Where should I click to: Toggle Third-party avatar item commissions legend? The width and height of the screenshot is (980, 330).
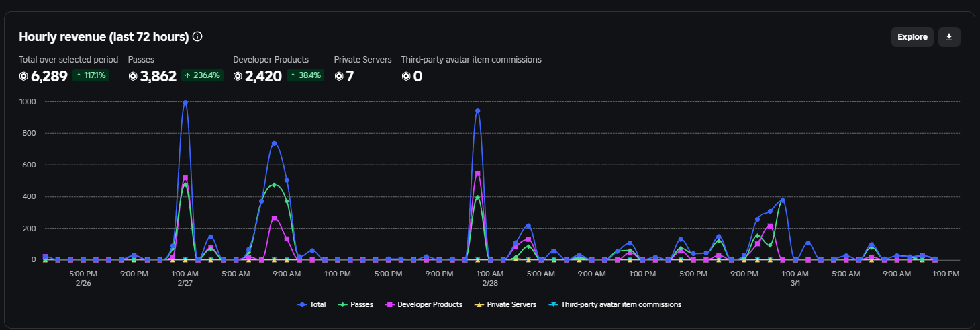[615, 304]
